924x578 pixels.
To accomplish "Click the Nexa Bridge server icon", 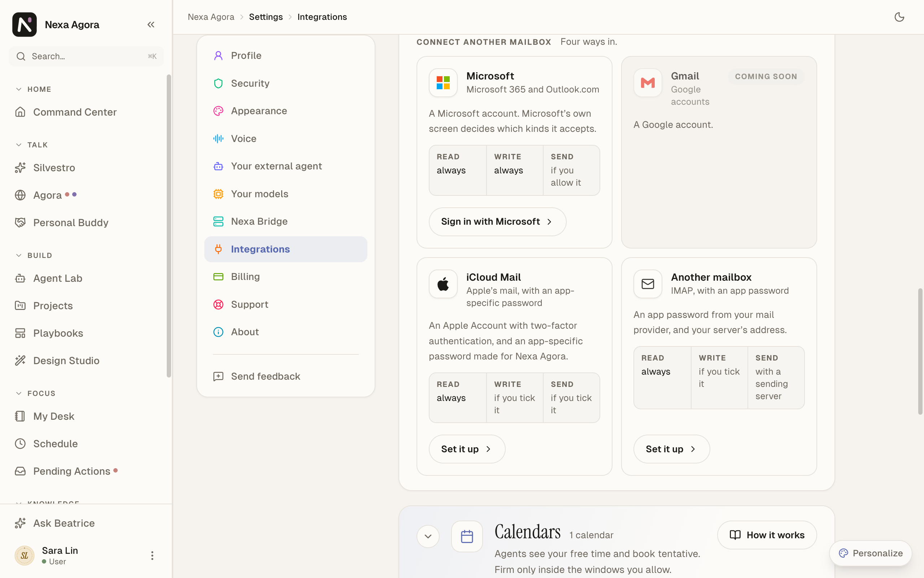I will coord(218,221).
